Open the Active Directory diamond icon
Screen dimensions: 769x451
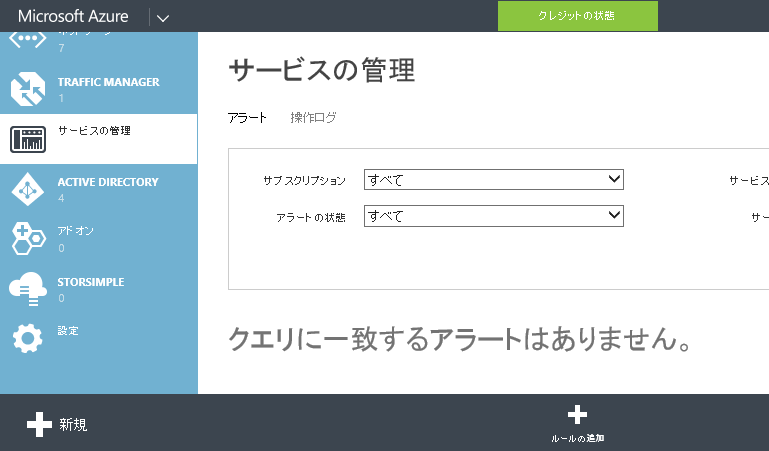pos(28,189)
